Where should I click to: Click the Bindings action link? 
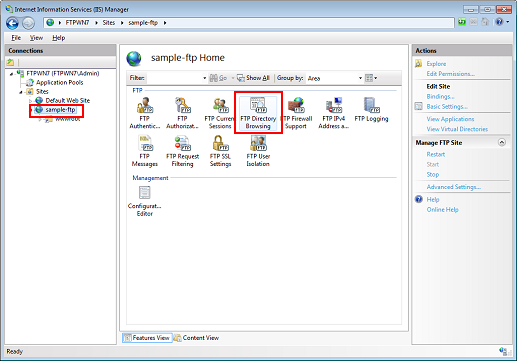click(x=440, y=96)
